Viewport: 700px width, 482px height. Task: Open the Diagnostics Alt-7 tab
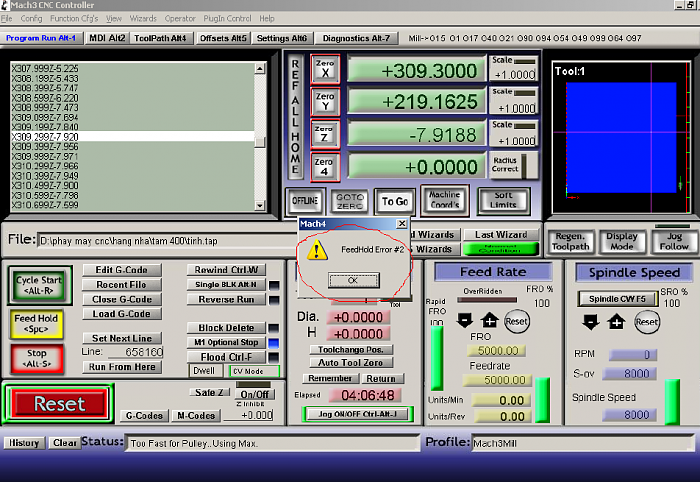coord(357,38)
